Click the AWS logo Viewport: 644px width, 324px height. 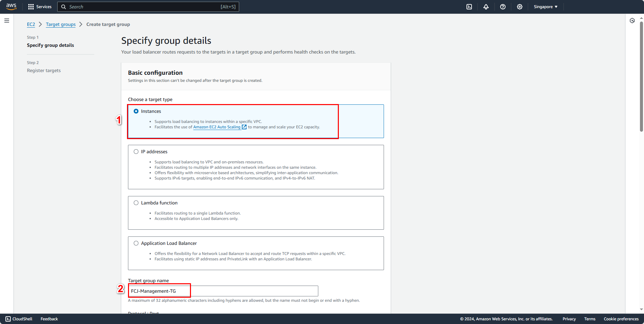tap(11, 7)
